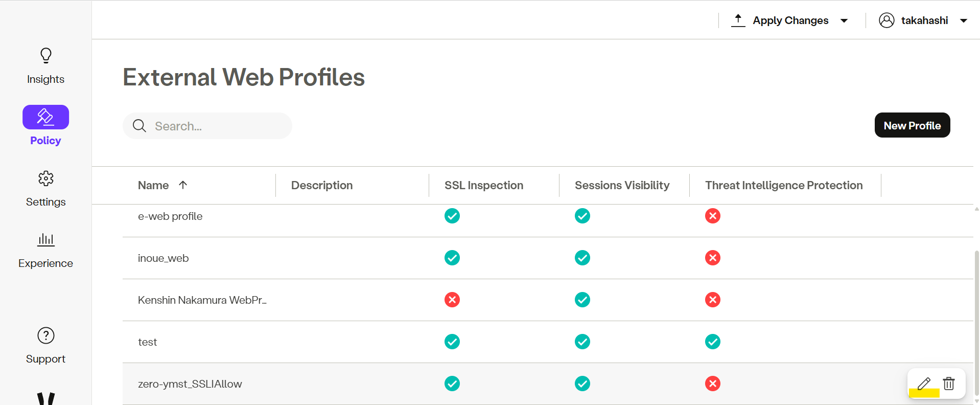Click Sessions Visibility status for inoue_web

click(582, 258)
